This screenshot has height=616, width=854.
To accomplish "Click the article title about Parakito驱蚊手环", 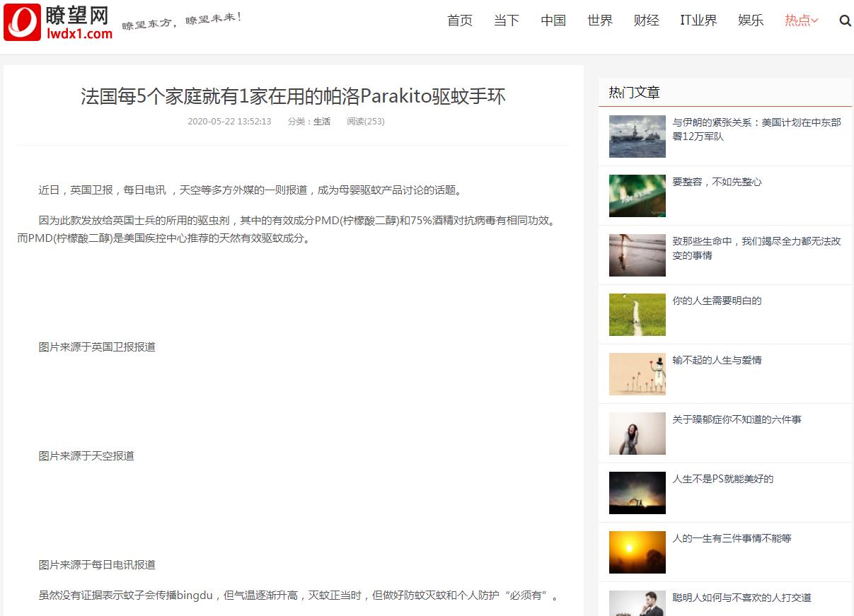I will click(293, 96).
